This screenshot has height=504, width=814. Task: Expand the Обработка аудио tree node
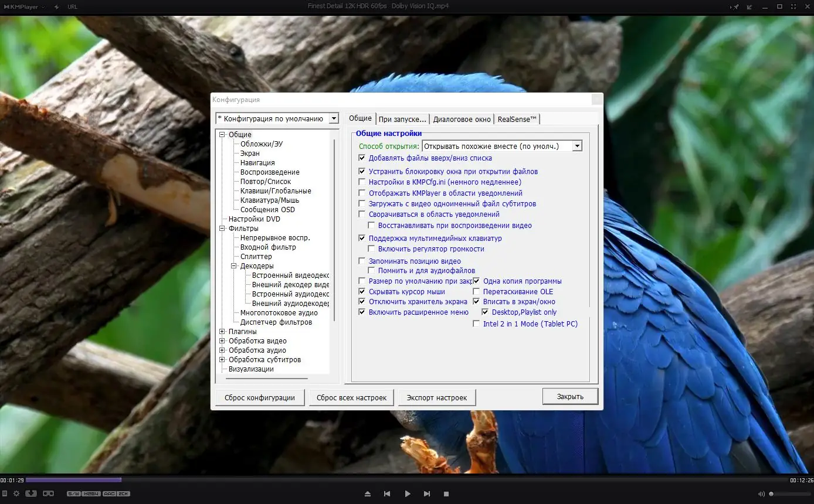tap(222, 350)
